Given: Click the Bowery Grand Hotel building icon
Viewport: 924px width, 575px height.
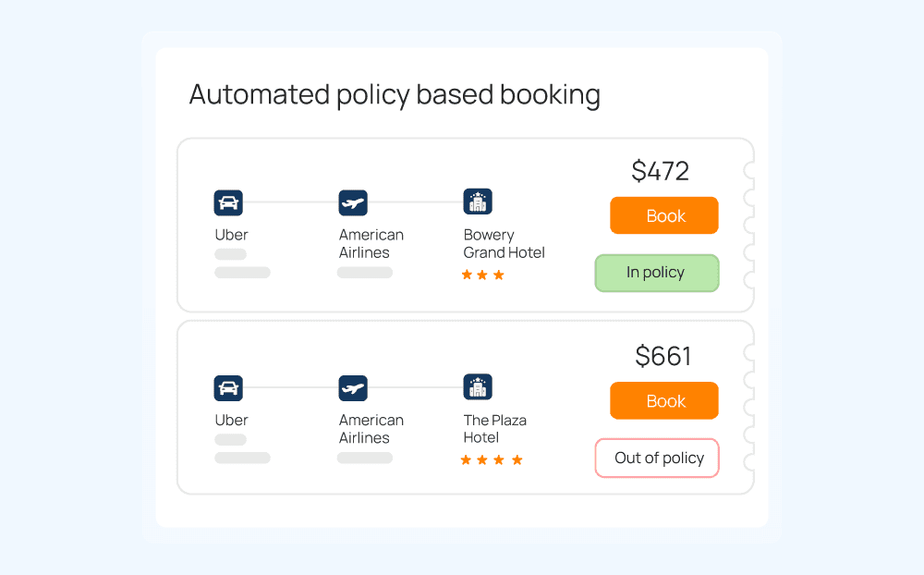Looking at the screenshot, I should (x=478, y=202).
